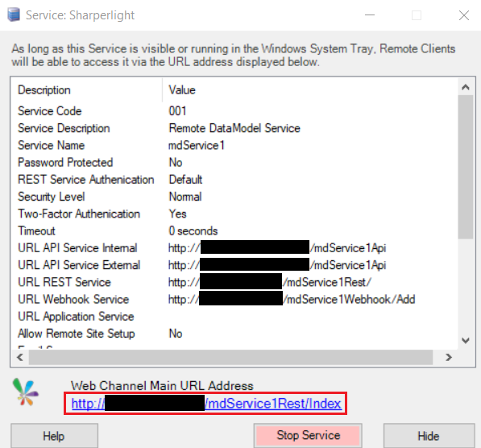Select the URL API Service External label
481x448 pixels.
[x=79, y=265]
